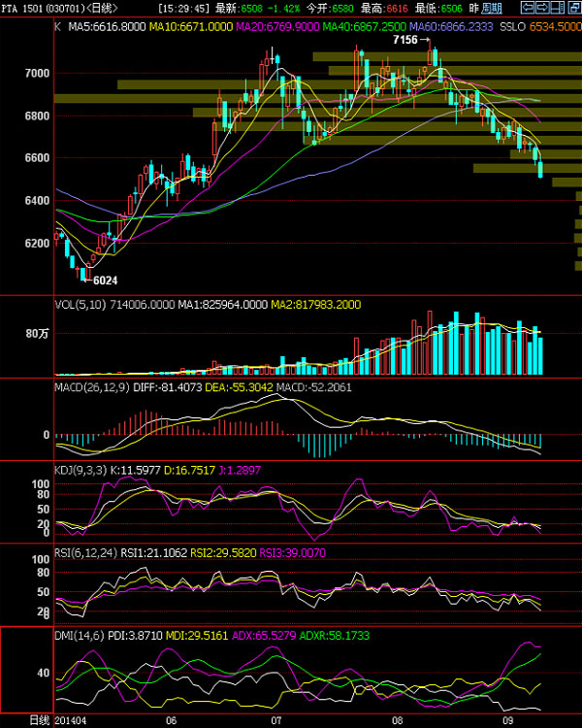Click the 15:29:45 timestamp
Image resolution: width=582 pixels, height=728 pixels.
184,9
